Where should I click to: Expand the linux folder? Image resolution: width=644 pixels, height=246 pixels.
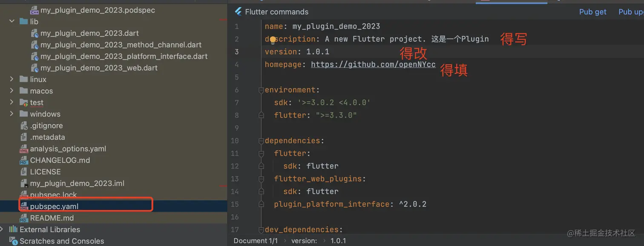click(12, 79)
